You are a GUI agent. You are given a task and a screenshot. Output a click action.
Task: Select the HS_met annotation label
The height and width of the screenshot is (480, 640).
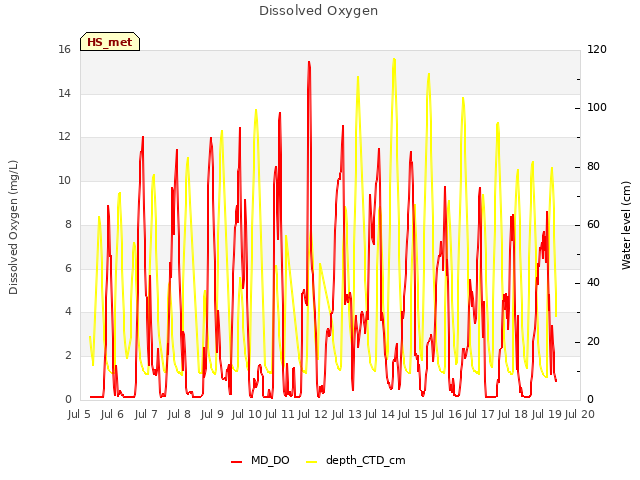(110, 42)
